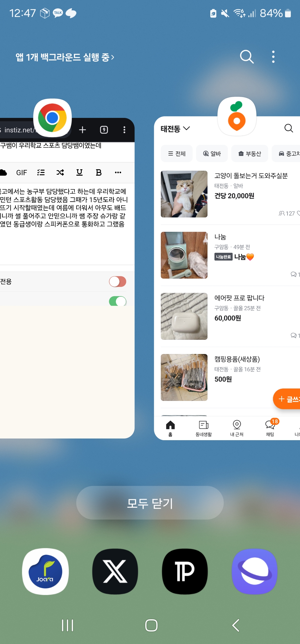Tap the post body text in Chrome editor

click(x=63, y=208)
